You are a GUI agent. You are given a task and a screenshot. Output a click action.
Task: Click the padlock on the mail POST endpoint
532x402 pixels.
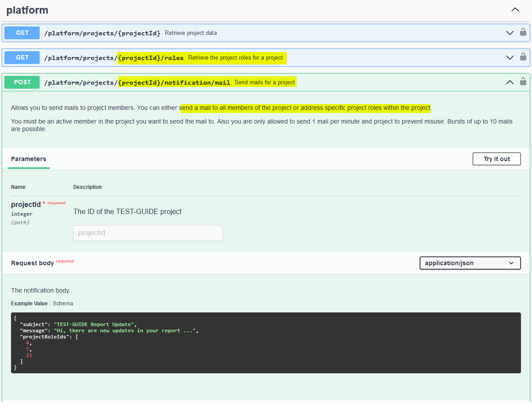pos(523,82)
